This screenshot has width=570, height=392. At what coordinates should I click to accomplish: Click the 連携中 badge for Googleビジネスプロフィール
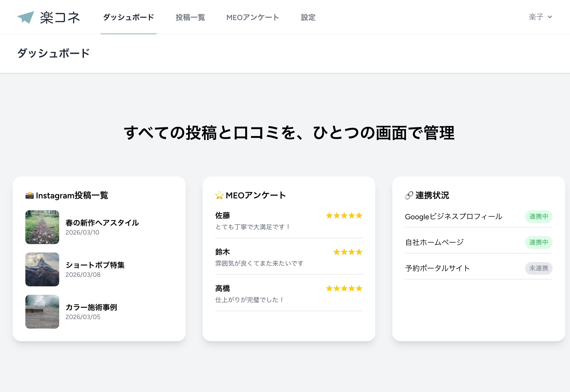pos(538,217)
